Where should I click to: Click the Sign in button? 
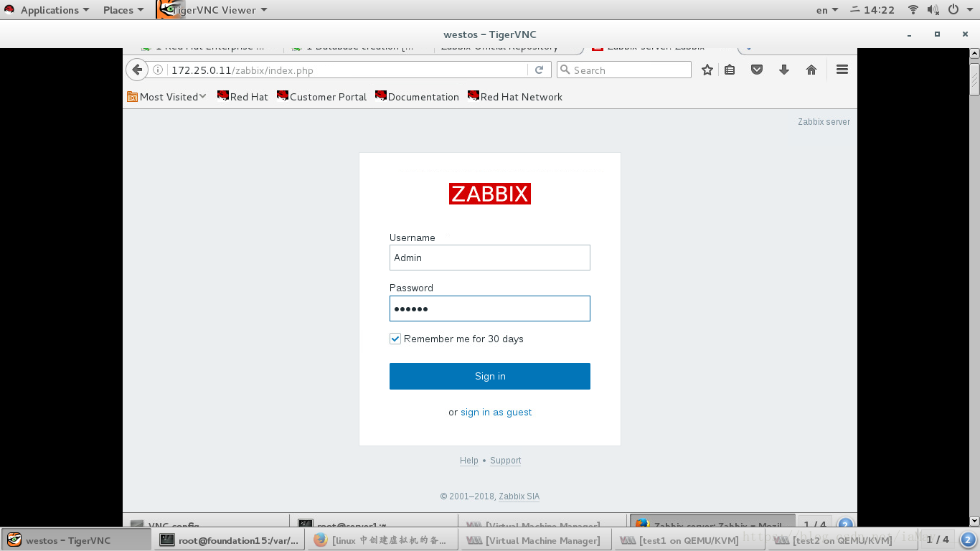point(490,376)
